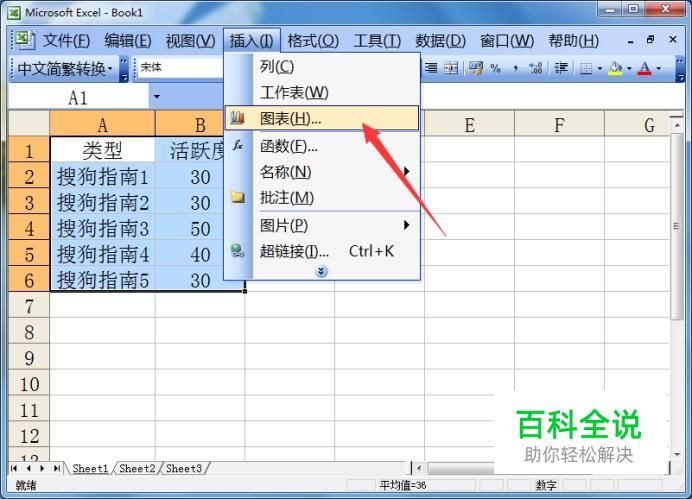Viewport: 692px width, 499px height.
Task: Open the 视图(V) menu
Action: pos(190,41)
